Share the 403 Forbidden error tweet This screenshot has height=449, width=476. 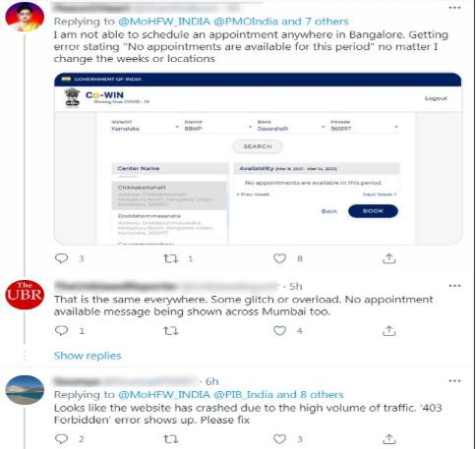click(388, 438)
